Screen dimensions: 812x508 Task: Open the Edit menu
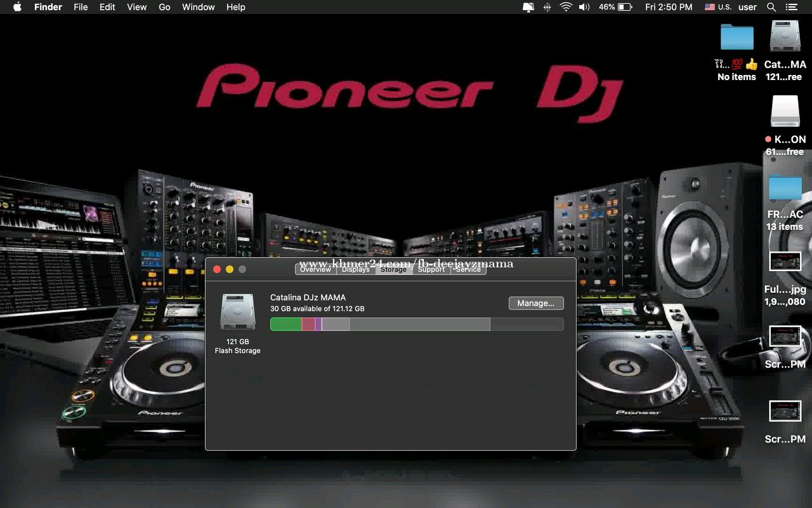click(x=107, y=7)
